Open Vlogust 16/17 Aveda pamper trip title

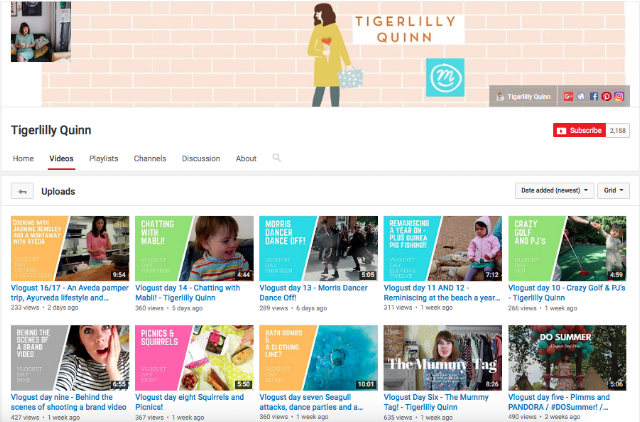[69, 293]
